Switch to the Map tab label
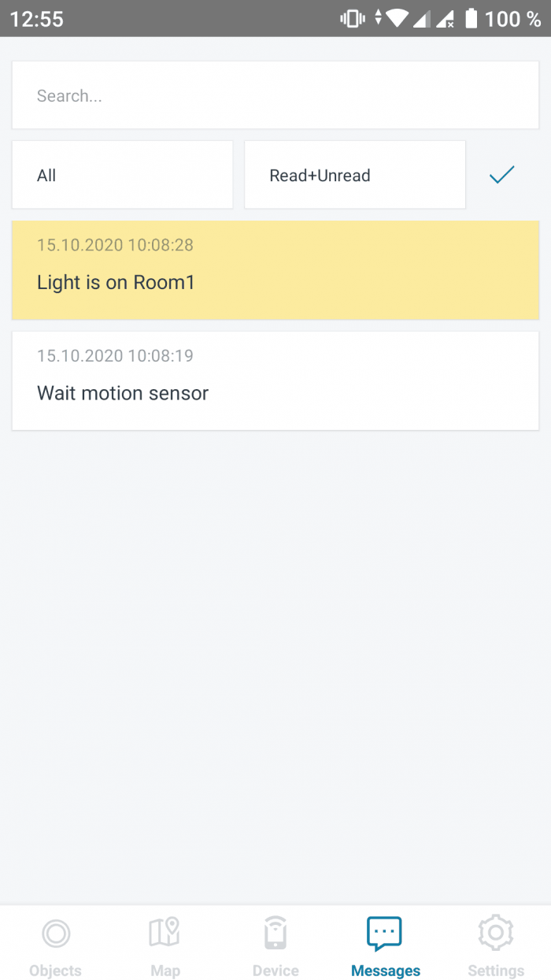Viewport: 551px width, 980px height. 165,971
